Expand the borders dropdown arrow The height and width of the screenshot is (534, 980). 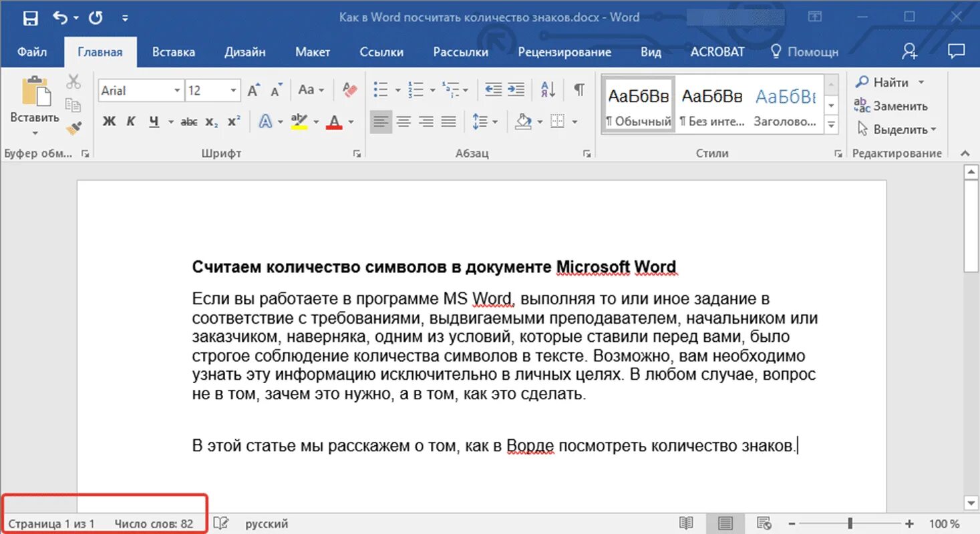click(575, 122)
